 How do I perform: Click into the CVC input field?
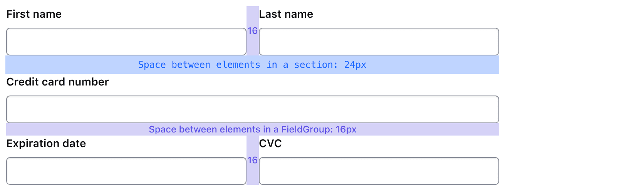pyautogui.click(x=379, y=171)
